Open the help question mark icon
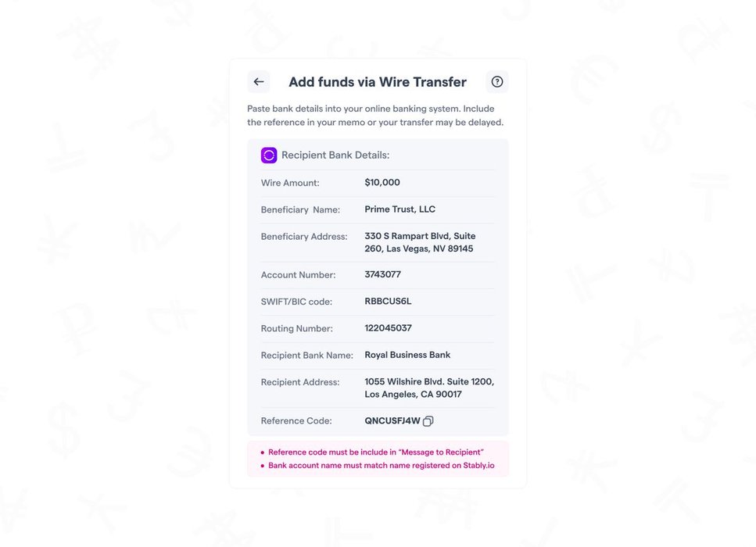The width and height of the screenshot is (756, 547). pos(497,82)
